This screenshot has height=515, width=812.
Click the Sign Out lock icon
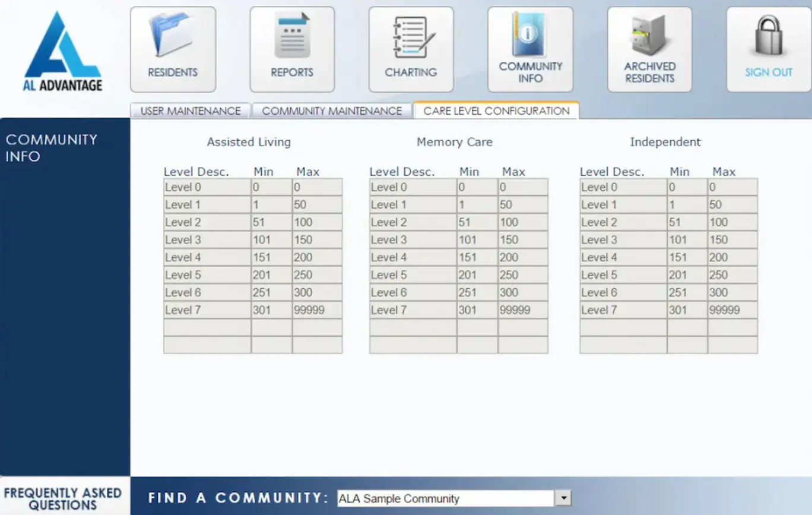click(x=768, y=36)
